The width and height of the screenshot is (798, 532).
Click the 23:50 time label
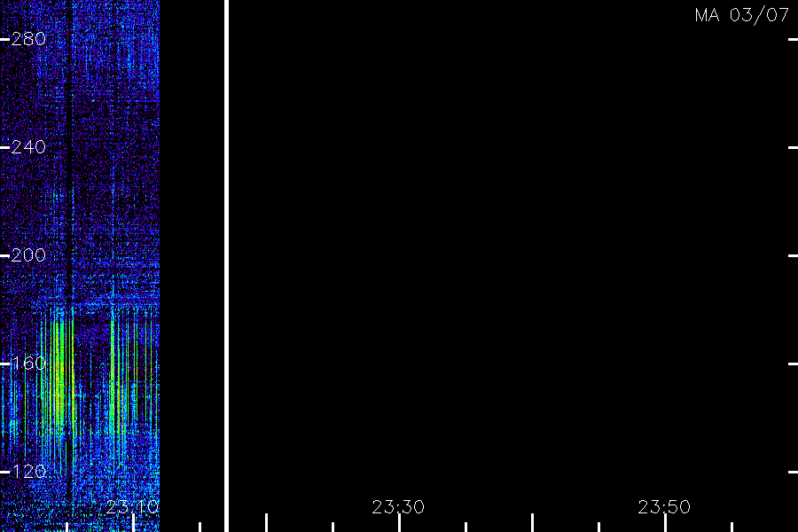(664, 507)
